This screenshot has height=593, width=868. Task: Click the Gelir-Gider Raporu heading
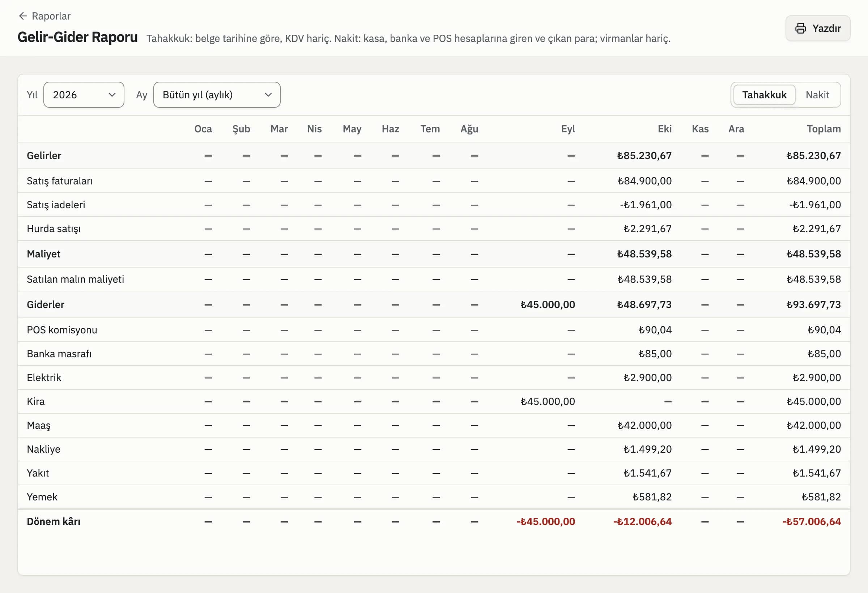click(x=78, y=37)
